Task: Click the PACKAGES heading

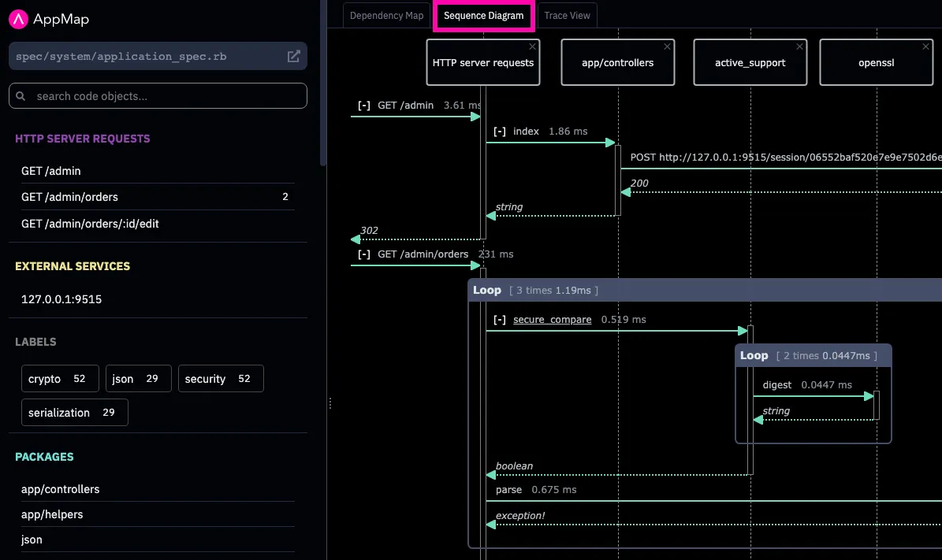Action: coord(44,457)
